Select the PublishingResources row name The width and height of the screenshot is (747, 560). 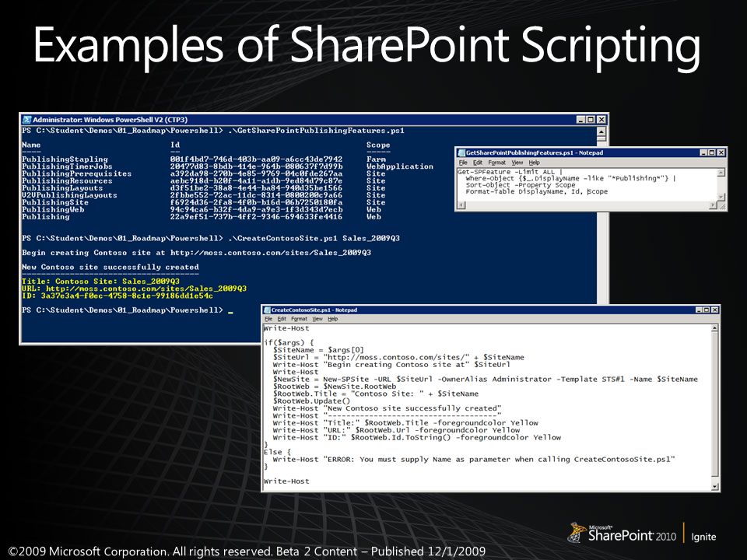67,180
